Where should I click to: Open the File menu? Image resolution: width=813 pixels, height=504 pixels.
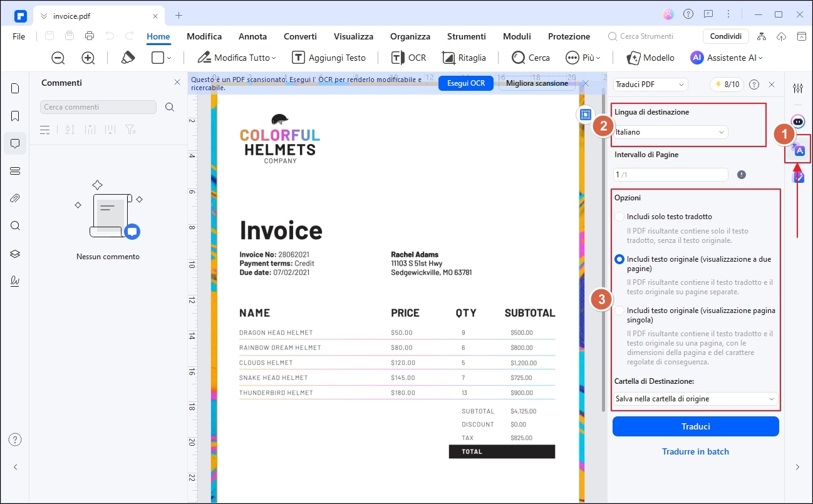click(19, 36)
